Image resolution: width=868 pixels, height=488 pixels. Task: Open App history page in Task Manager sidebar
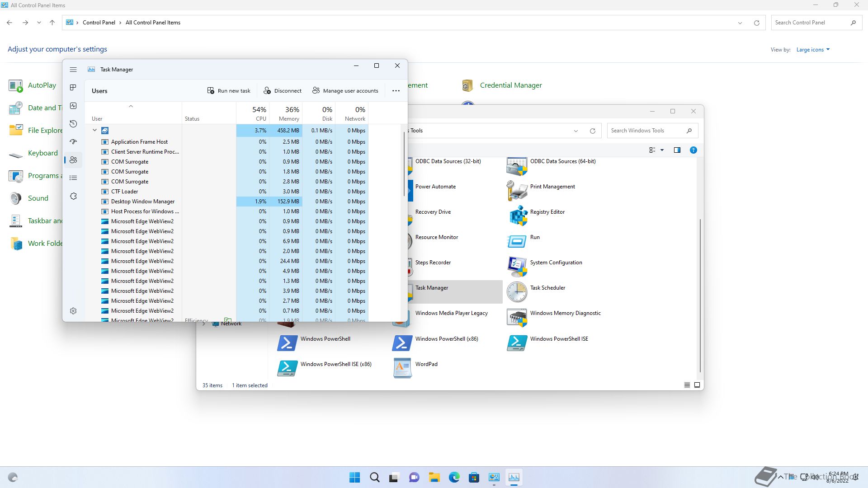coord(73,124)
